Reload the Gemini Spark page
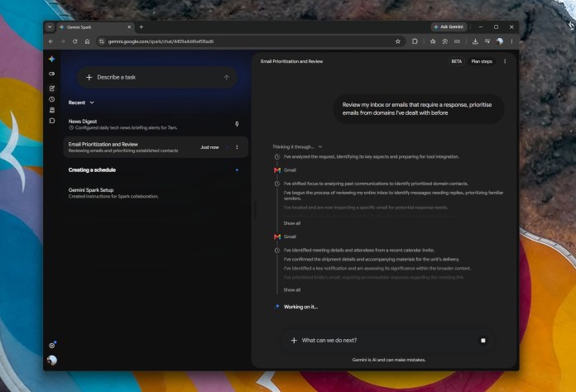 click(75, 41)
